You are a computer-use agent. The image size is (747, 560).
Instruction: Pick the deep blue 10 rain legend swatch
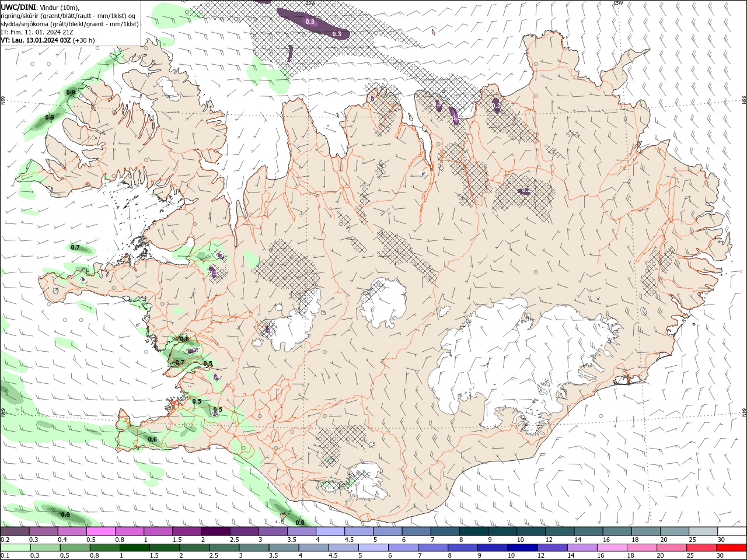tap(522, 548)
